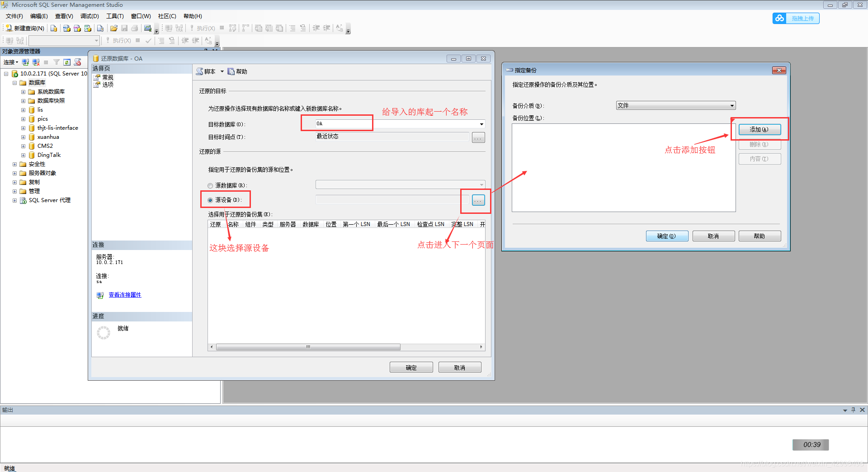The height and width of the screenshot is (472, 868).
Task: Open the 连接 dropdown in Object Explorer
Action: point(11,62)
